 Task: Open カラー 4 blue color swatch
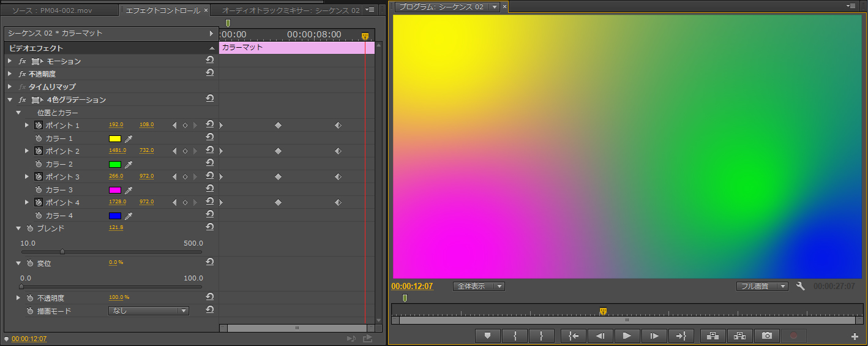[x=115, y=216]
